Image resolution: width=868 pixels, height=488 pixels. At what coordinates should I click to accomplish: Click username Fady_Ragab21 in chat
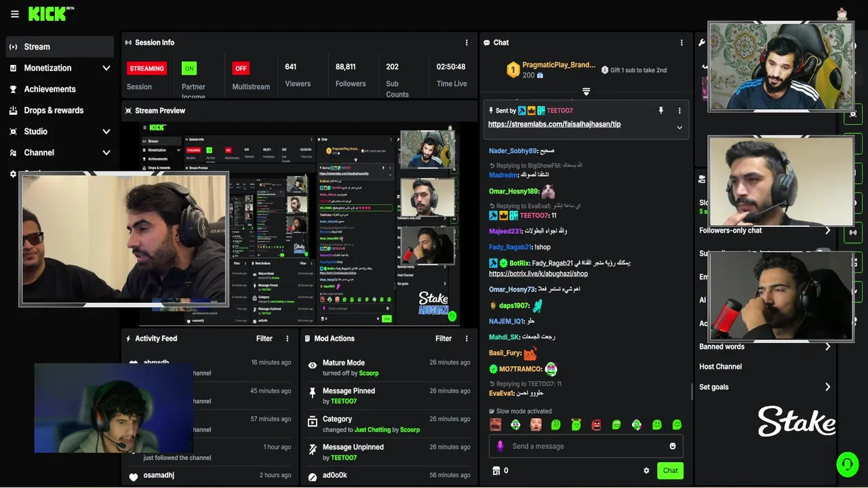coord(510,247)
